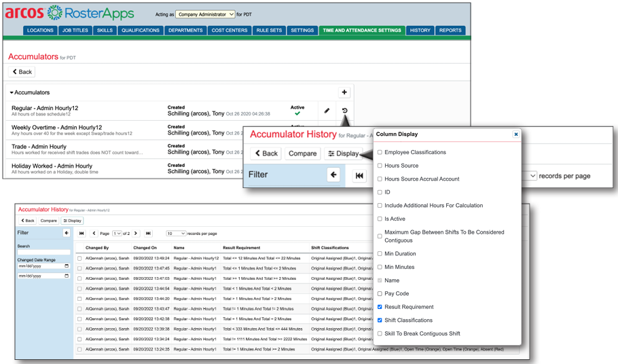Open the COST CENTERS tab
Image resolution: width=618 pixels, height=364 pixels.
(x=230, y=31)
